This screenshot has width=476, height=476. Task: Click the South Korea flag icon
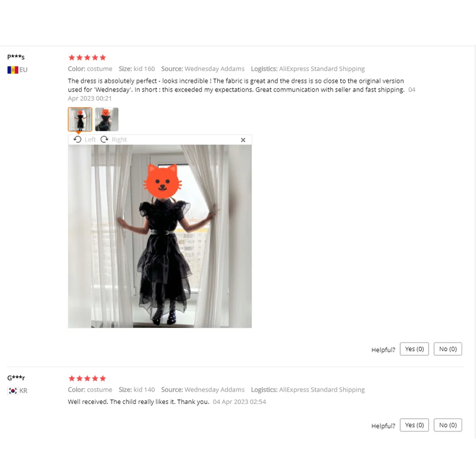[12, 391]
